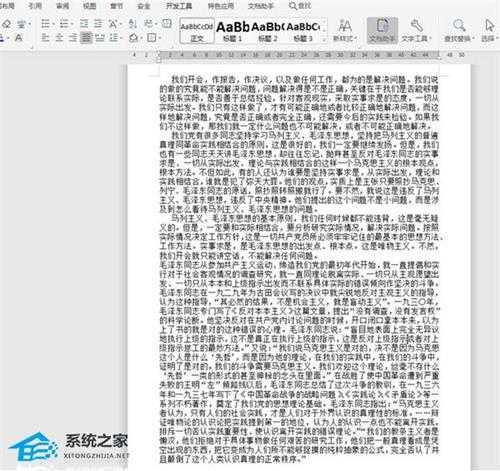Viewport: 500px width, 471px height.
Task: Click the borders icon
Action: pos(152,37)
